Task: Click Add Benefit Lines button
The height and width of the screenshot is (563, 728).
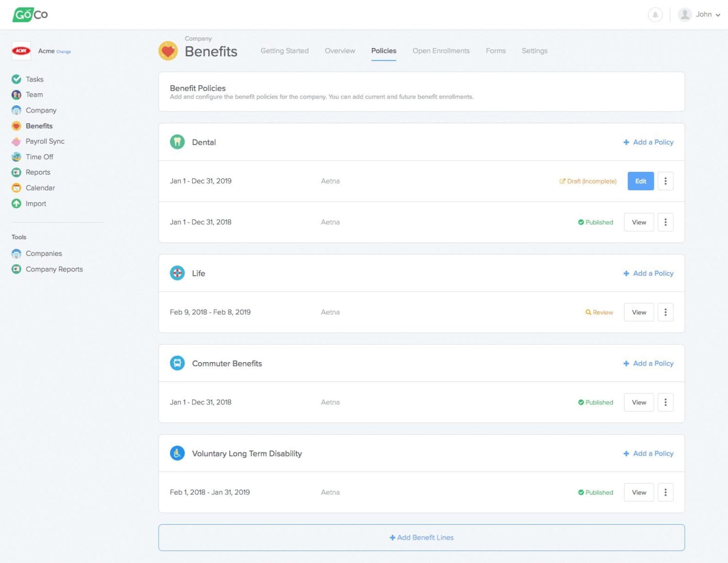Action: point(421,538)
